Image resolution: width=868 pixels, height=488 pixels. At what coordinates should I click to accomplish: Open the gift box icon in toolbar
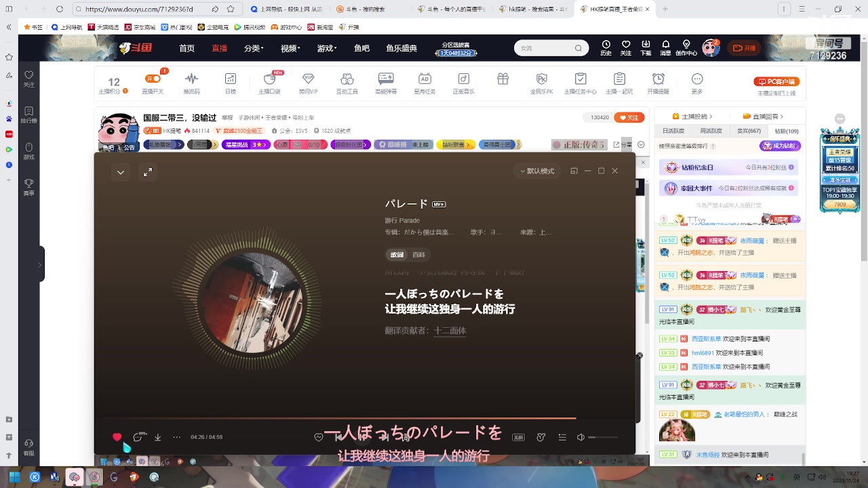[502, 79]
